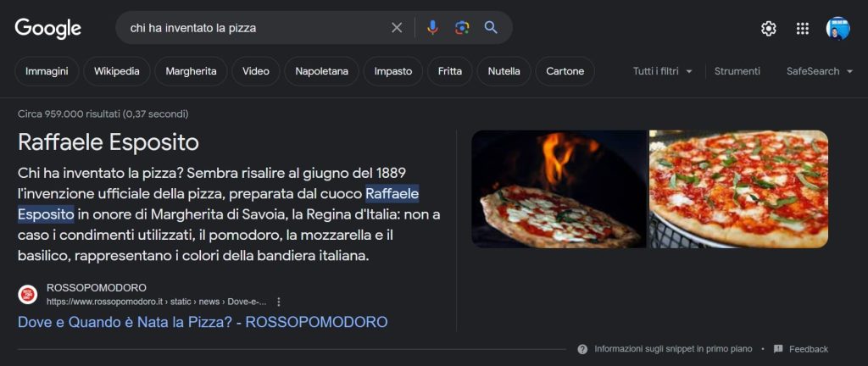This screenshot has height=366, width=868.
Task: Open the Google apps grid
Action: (802, 29)
